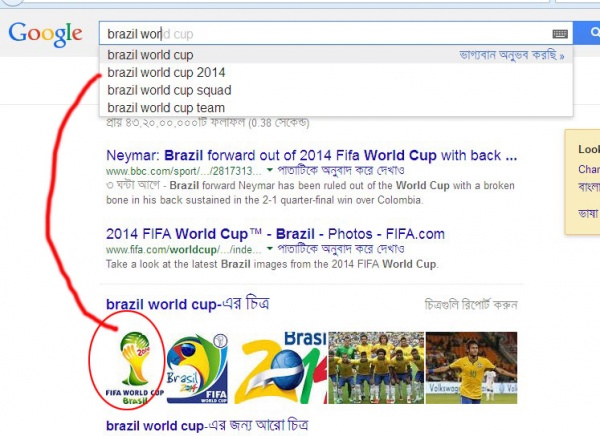Viewport: 600px width, 436px height.
Task: Translate the BBC page via Bengali link
Action: (x=341, y=170)
